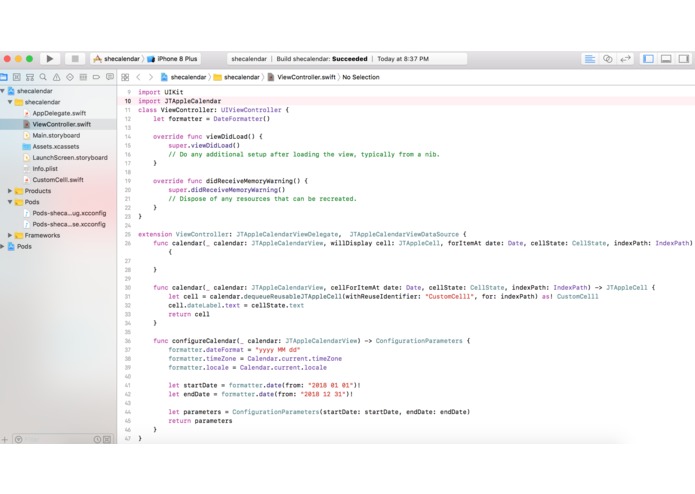This screenshot has width=695, height=494.
Task: Open the breakpoint navigator
Action: (96, 77)
